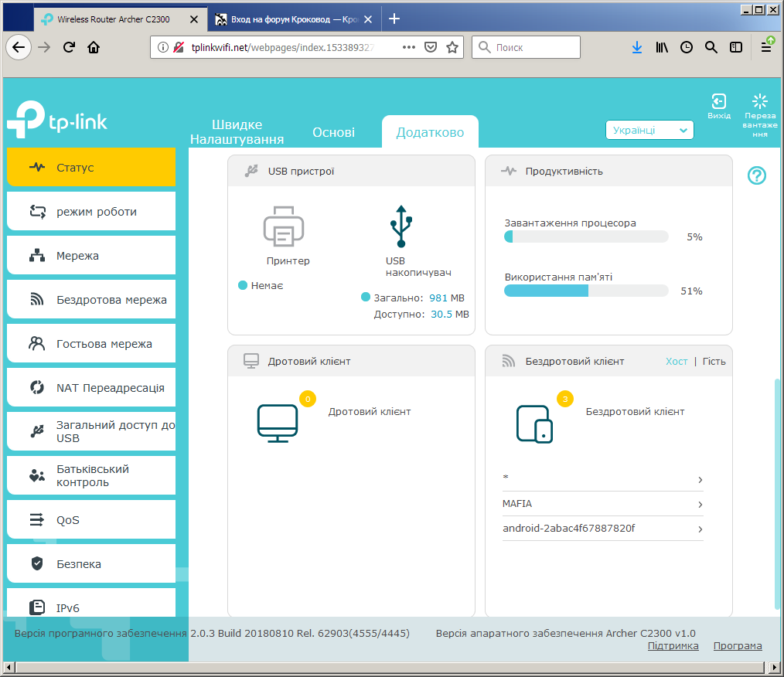Image resolution: width=784 pixels, height=677 pixels.
Task: Click the USB накопичувач drive icon
Action: (401, 226)
